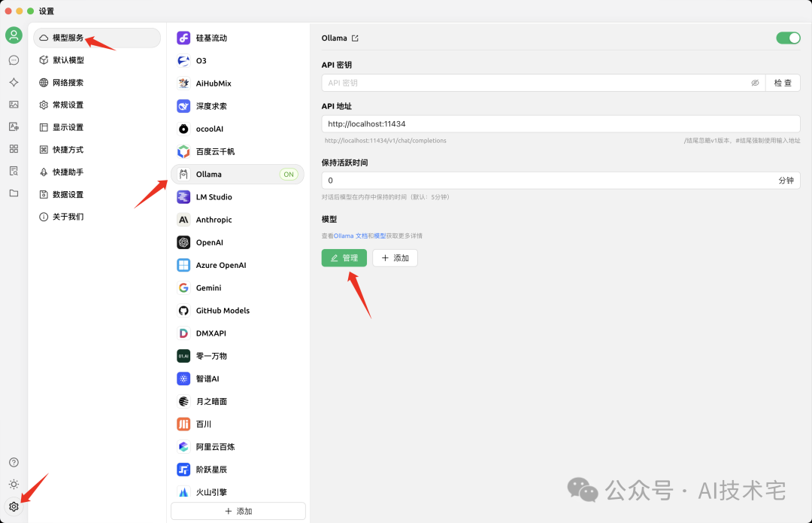Open the agents sparkle sidebar icon

(x=14, y=83)
